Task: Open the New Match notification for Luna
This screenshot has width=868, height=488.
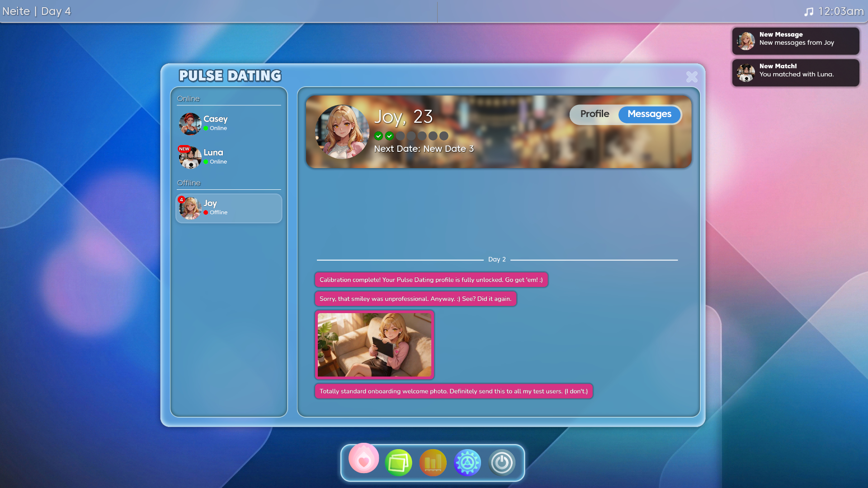Action: pyautogui.click(x=795, y=73)
